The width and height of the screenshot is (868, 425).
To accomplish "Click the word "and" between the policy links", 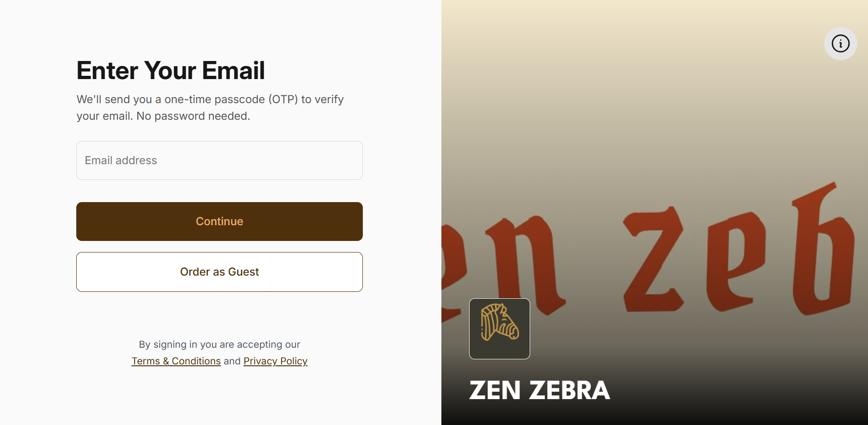I will click(x=232, y=361).
